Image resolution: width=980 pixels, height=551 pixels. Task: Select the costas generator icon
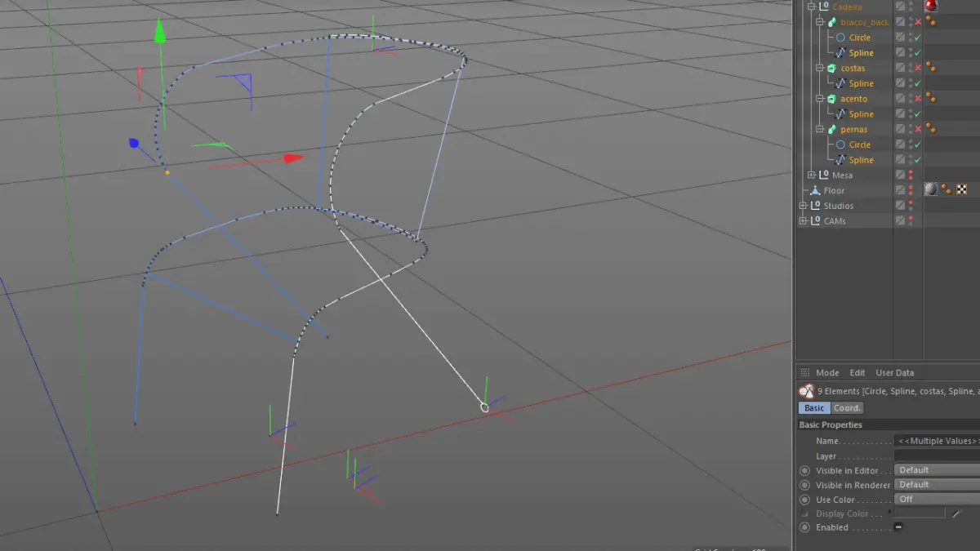(831, 69)
